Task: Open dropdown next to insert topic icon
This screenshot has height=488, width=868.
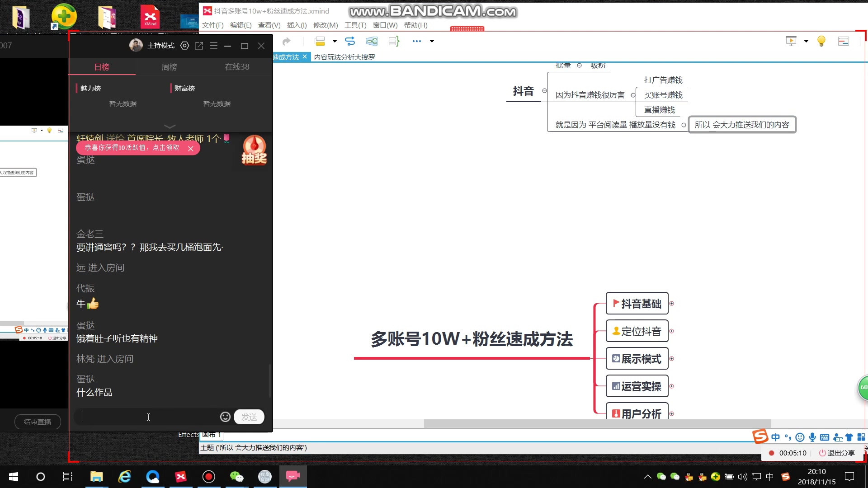Action: (335, 41)
